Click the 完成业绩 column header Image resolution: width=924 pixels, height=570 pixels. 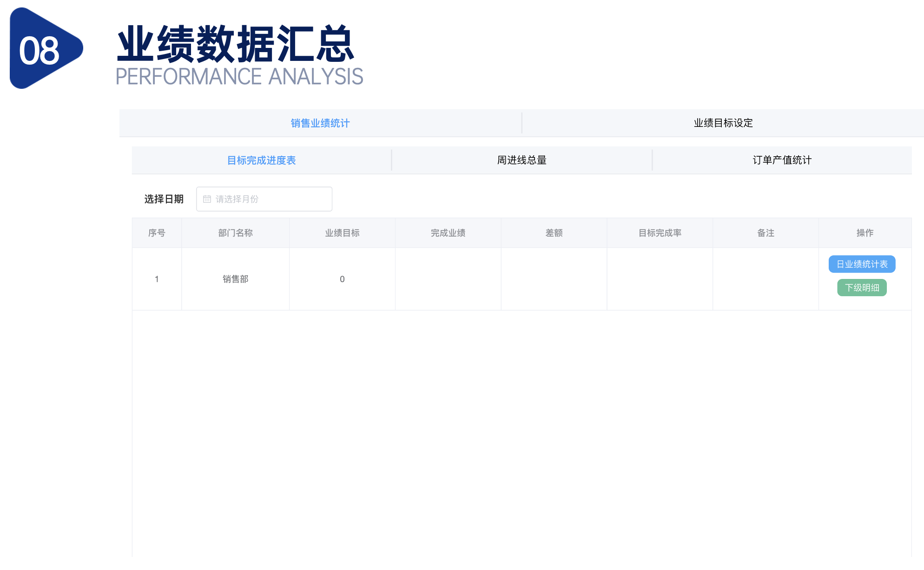click(448, 233)
